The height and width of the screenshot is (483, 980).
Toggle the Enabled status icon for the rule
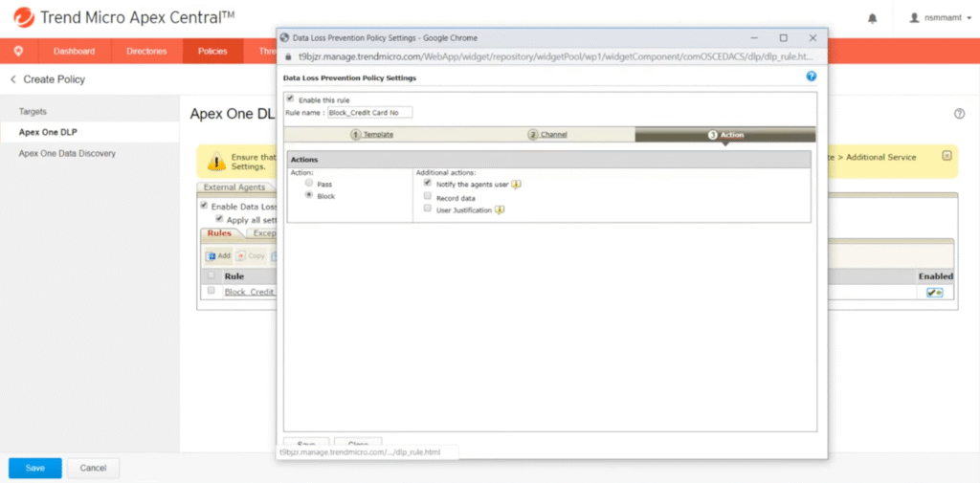(x=933, y=292)
